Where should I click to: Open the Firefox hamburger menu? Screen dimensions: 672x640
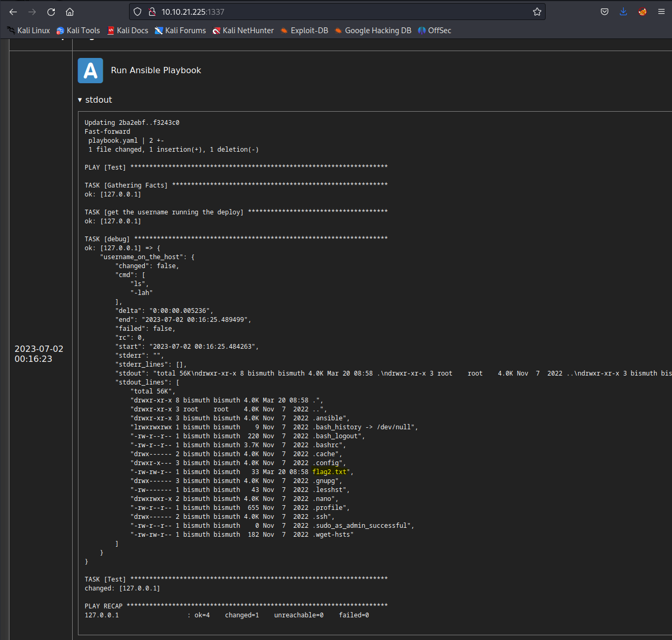click(x=661, y=12)
